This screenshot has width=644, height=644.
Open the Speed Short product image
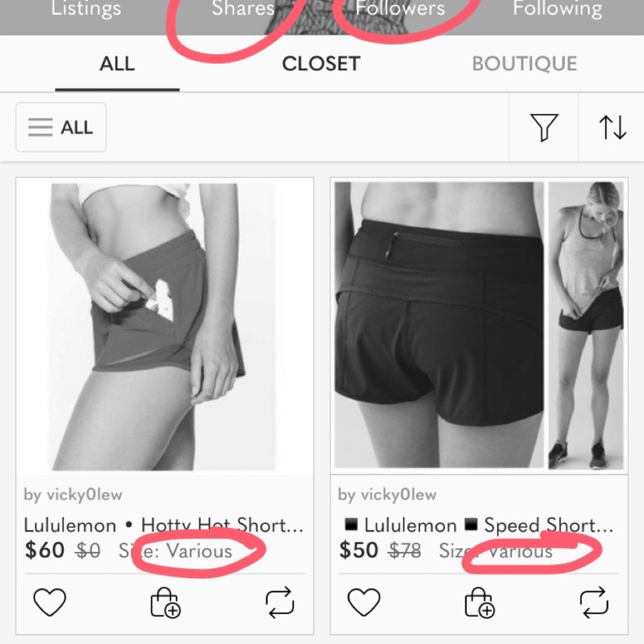[x=479, y=327]
